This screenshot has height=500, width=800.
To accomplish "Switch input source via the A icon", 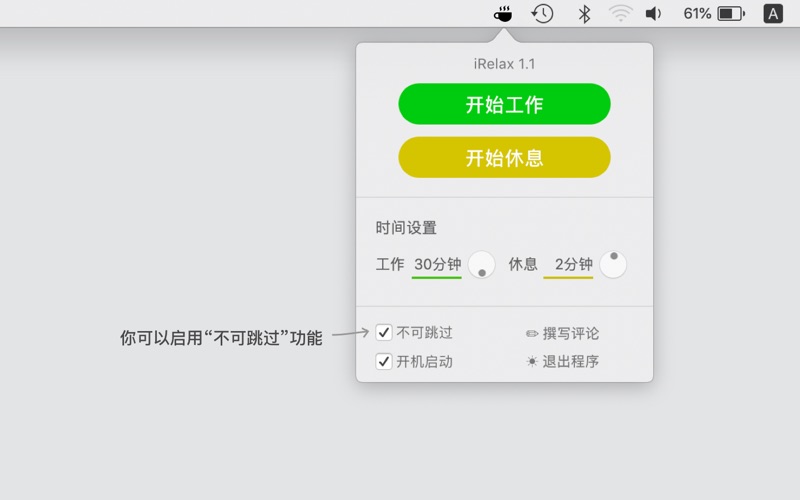I will (773, 14).
